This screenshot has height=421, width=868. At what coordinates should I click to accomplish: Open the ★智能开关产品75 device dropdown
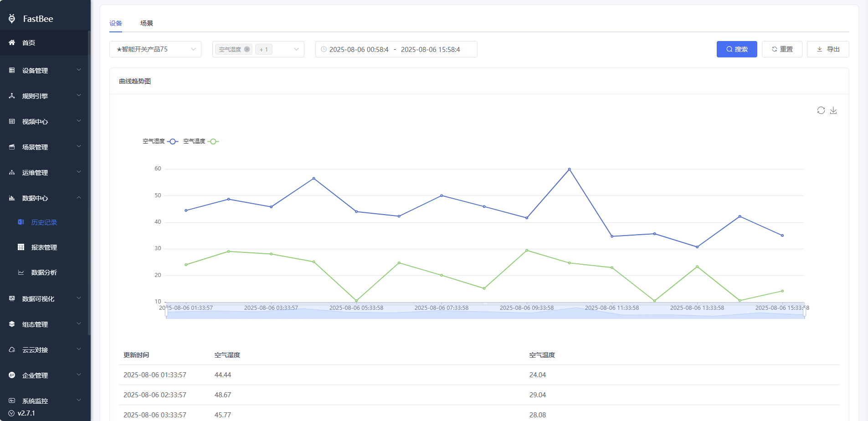155,49
